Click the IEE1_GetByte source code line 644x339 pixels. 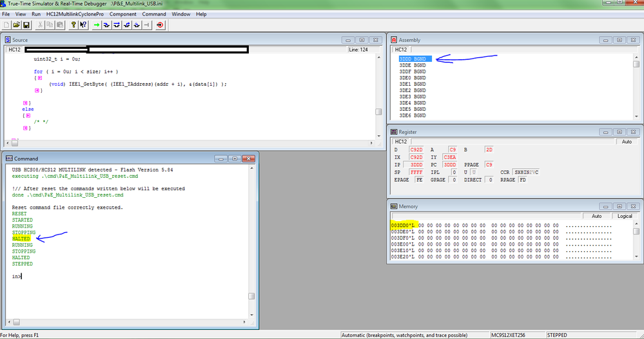pyautogui.click(x=137, y=84)
